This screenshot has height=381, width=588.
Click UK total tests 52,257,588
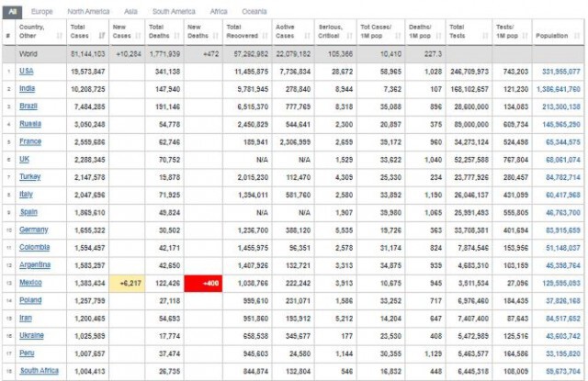(x=471, y=160)
